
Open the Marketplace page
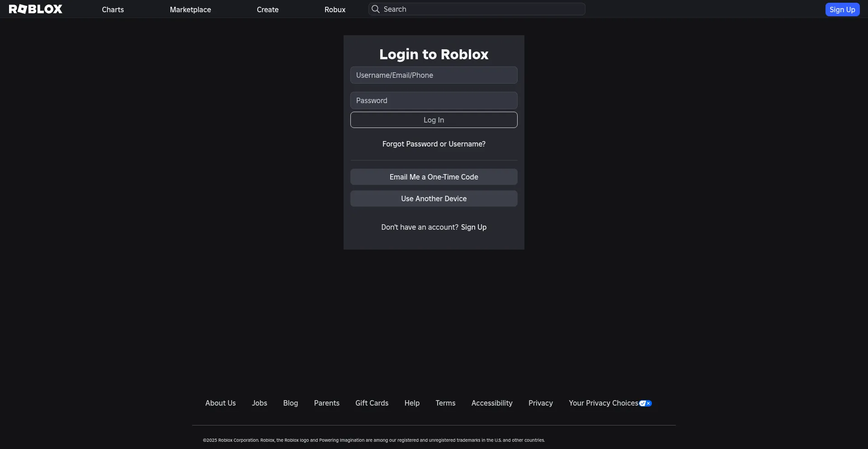tap(190, 9)
